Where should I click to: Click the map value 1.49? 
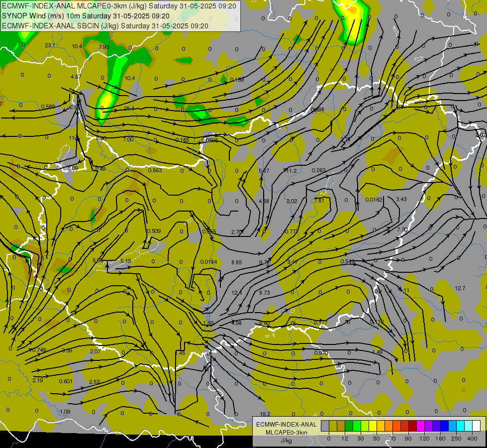tap(377, 352)
